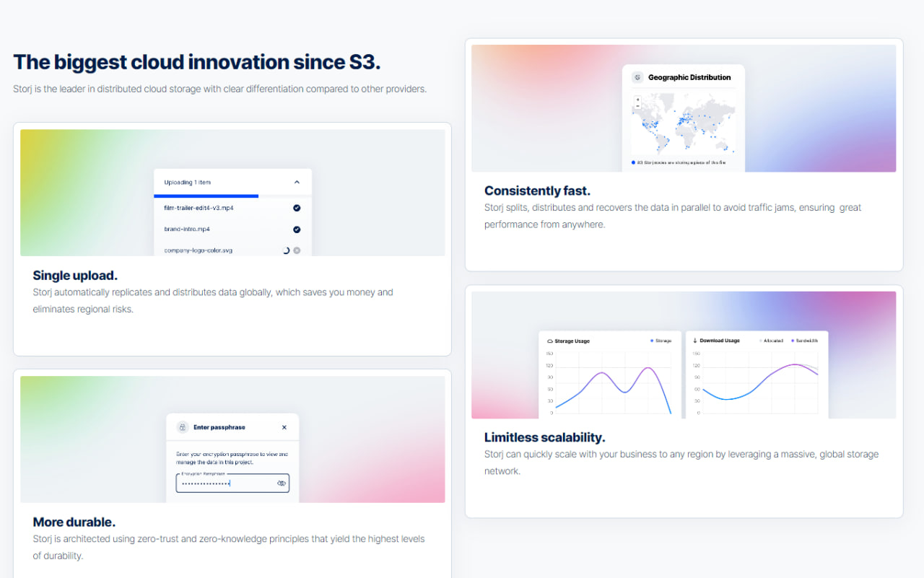Click the blue Storj nodes legend dot

633,162
